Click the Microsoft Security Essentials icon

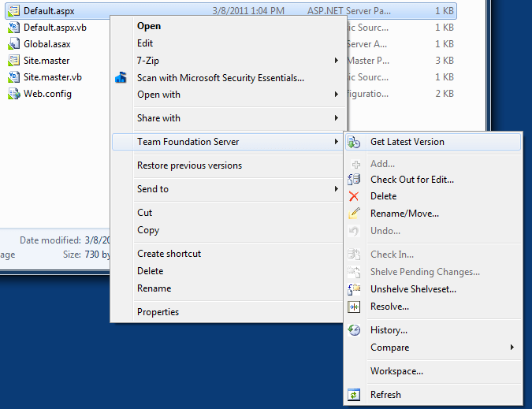coord(121,78)
